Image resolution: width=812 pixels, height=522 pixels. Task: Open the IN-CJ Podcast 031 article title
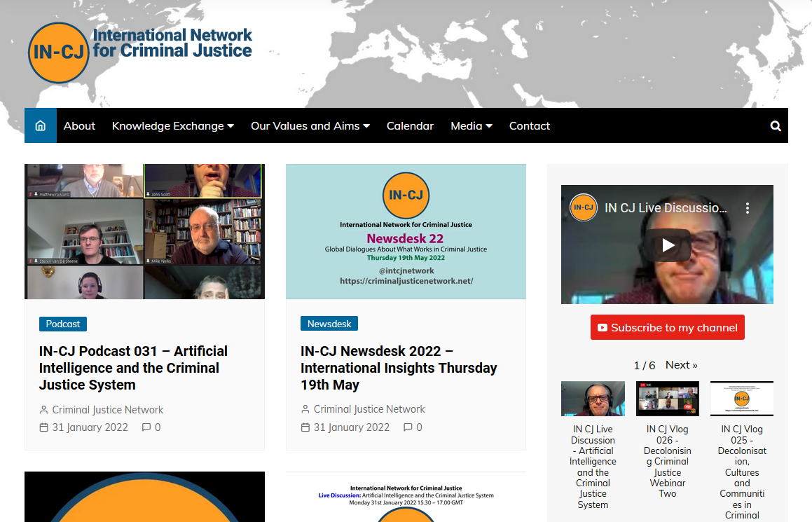133,368
